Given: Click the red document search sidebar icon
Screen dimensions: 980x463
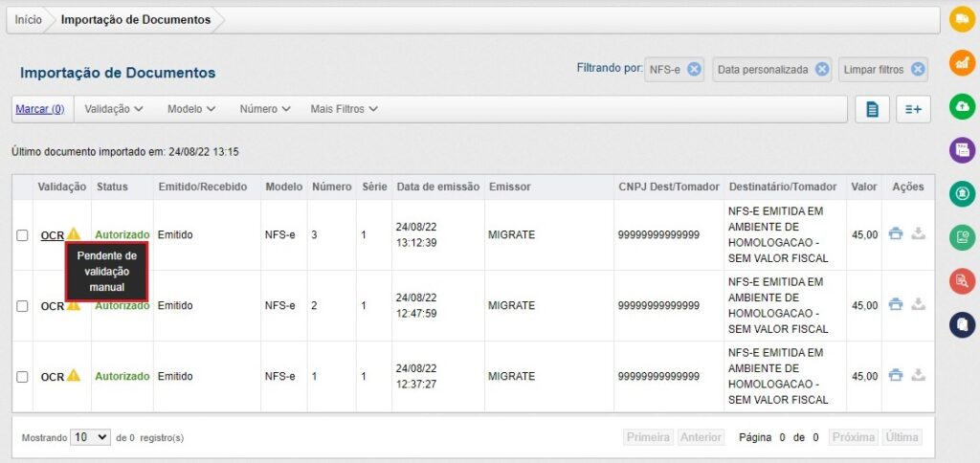Looking at the screenshot, I should point(962,281).
